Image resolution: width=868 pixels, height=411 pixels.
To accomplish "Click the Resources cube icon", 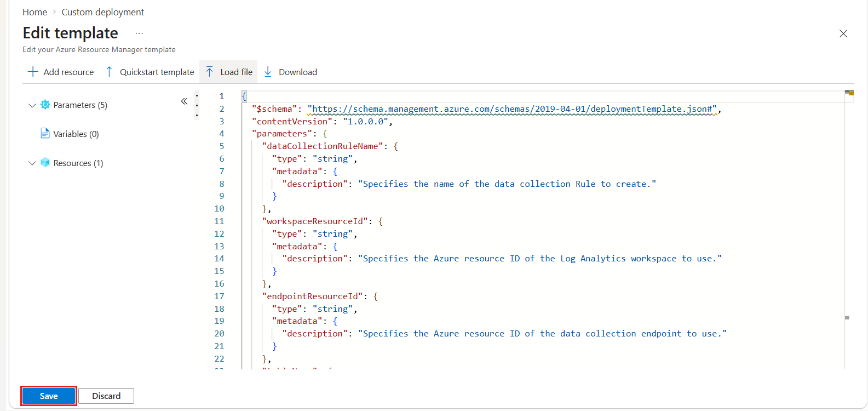I will pyautogui.click(x=45, y=163).
